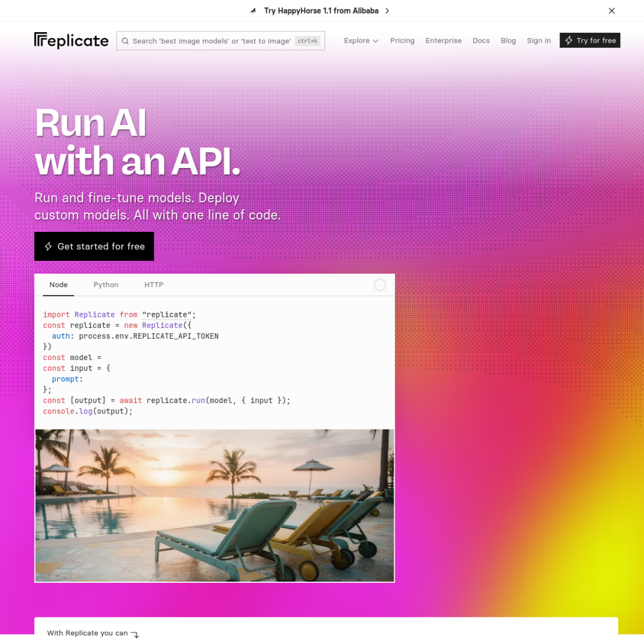644x644 pixels.
Task: Switch to the HTTP code tab
Action: pos(154,285)
